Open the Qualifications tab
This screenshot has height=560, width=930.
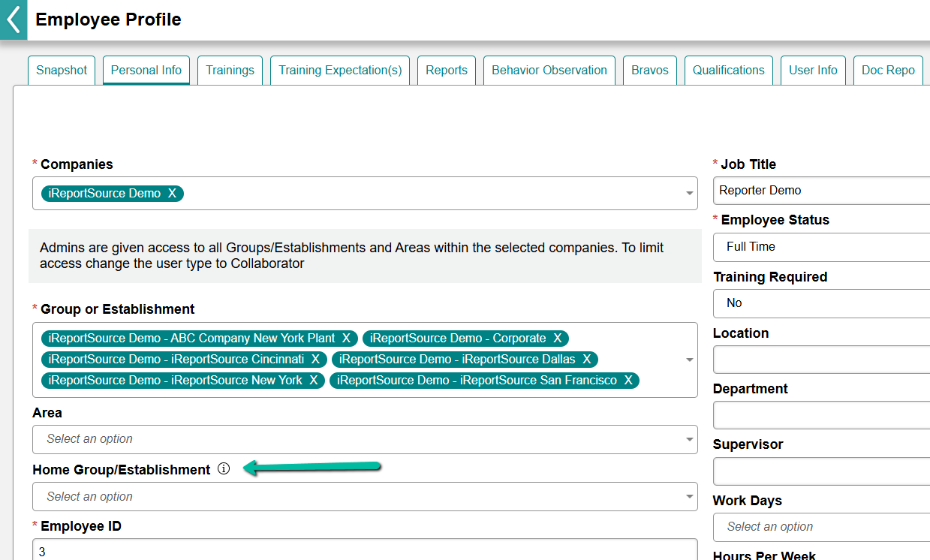pos(729,70)
